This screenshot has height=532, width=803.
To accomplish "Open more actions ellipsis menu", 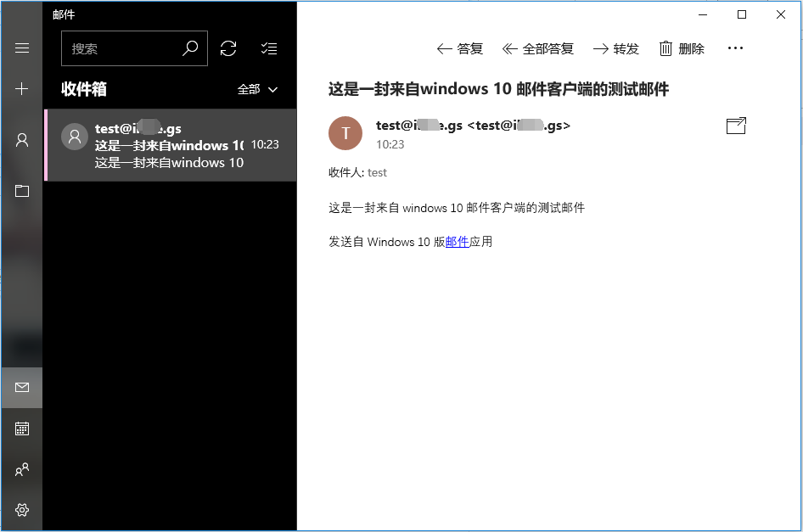I will pyautogui.click(x=736, y=48).
